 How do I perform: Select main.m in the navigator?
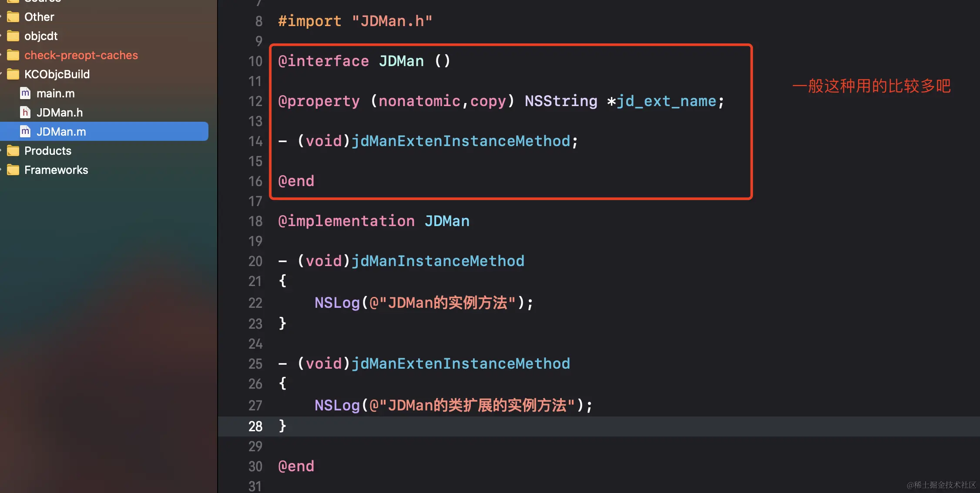tap(56, 93)
